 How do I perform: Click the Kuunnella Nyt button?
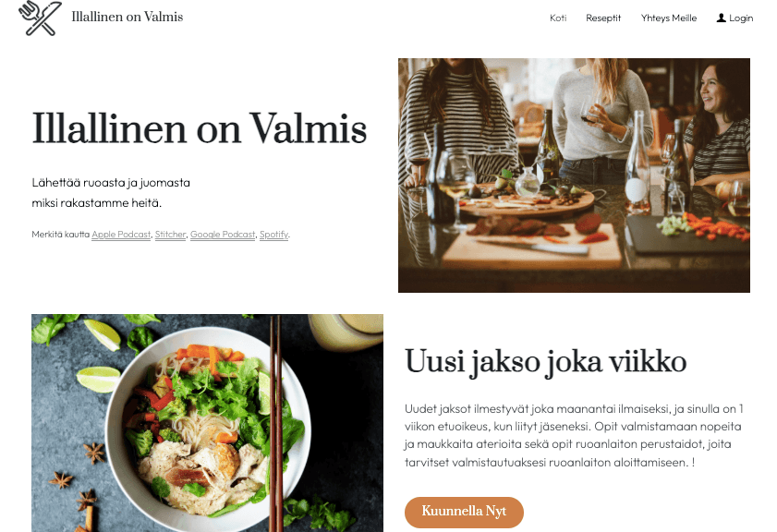coord(464,513)
